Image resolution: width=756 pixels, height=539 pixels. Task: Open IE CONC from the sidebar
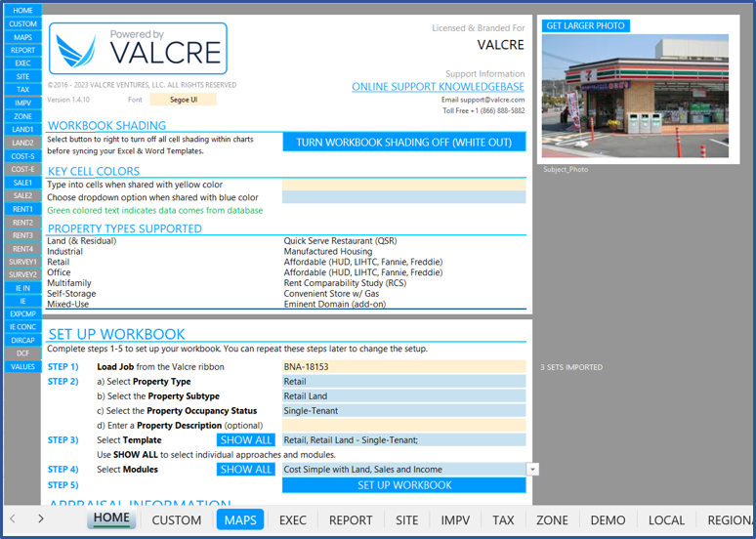tap(22, 327)
